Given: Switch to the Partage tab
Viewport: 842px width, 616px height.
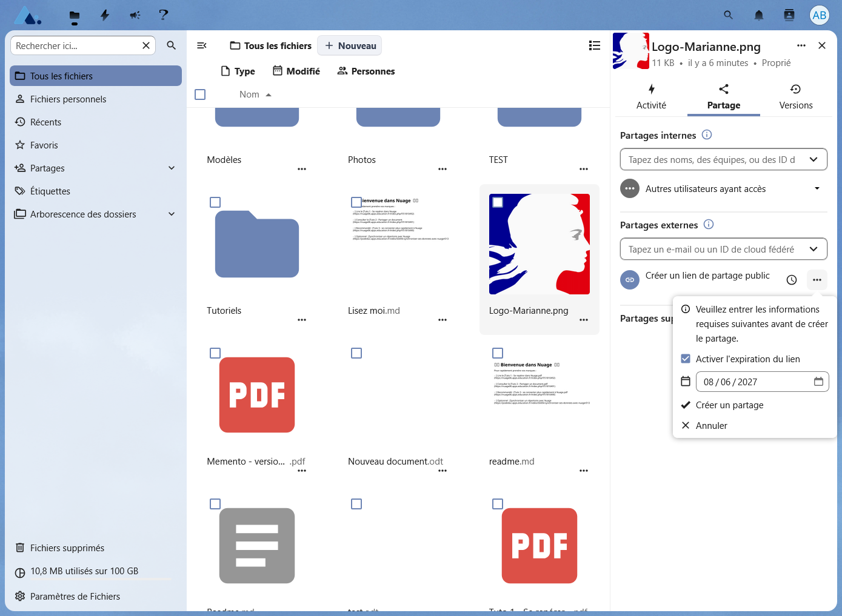Looking at the screenshot, I should (x=724, y=97).
